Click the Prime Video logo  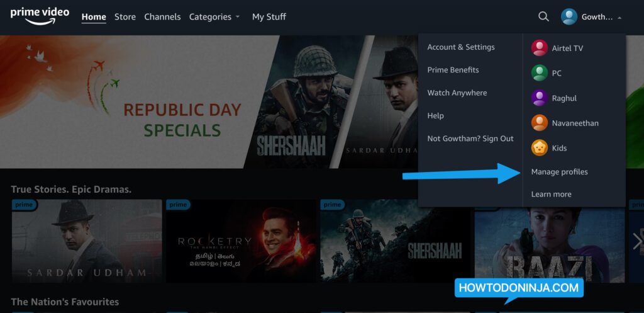(x=40, y=16)
